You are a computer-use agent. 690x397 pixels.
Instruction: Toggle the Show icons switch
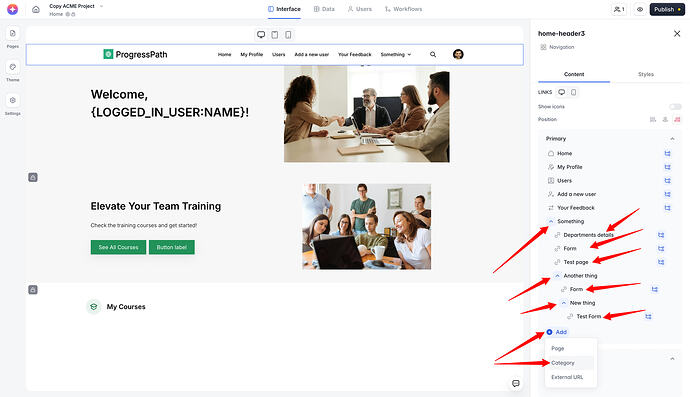[x=675, y=107]
